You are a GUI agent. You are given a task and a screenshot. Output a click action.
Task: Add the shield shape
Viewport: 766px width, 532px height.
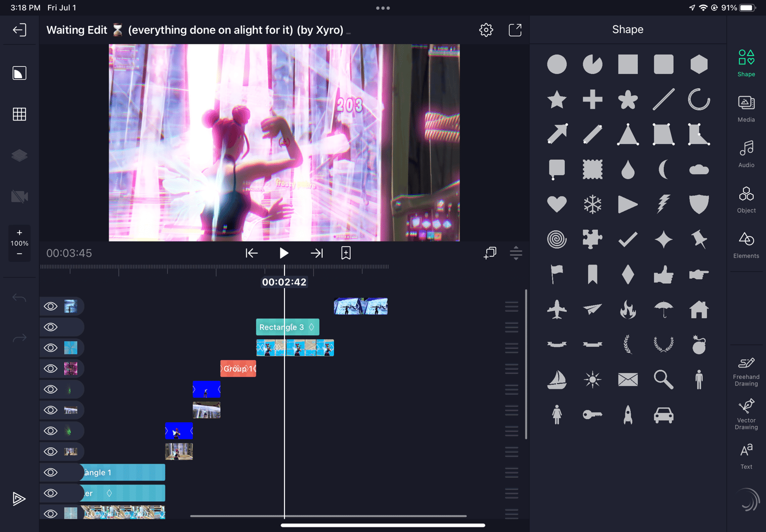pos(699,204)
